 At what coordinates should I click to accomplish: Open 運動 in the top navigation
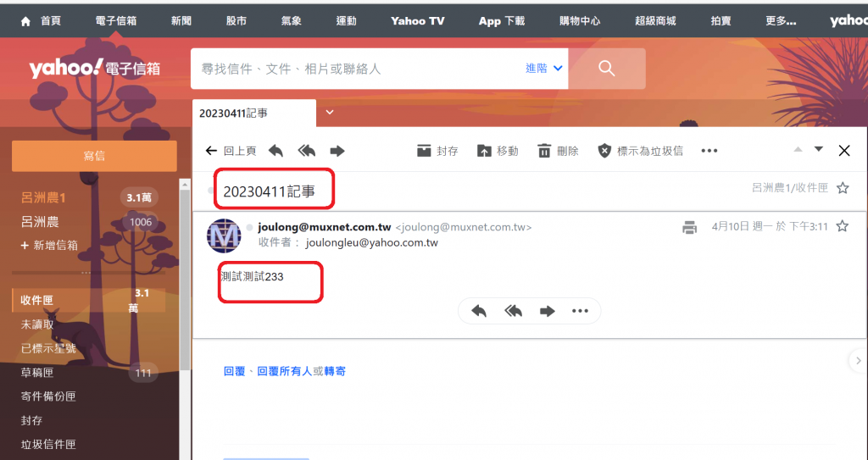(x=346, y=21)
